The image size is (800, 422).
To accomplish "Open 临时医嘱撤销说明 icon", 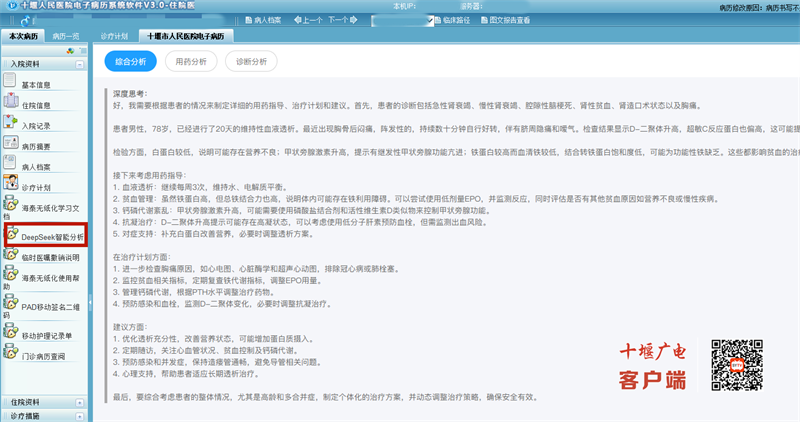I will click(x=11, y=253).
